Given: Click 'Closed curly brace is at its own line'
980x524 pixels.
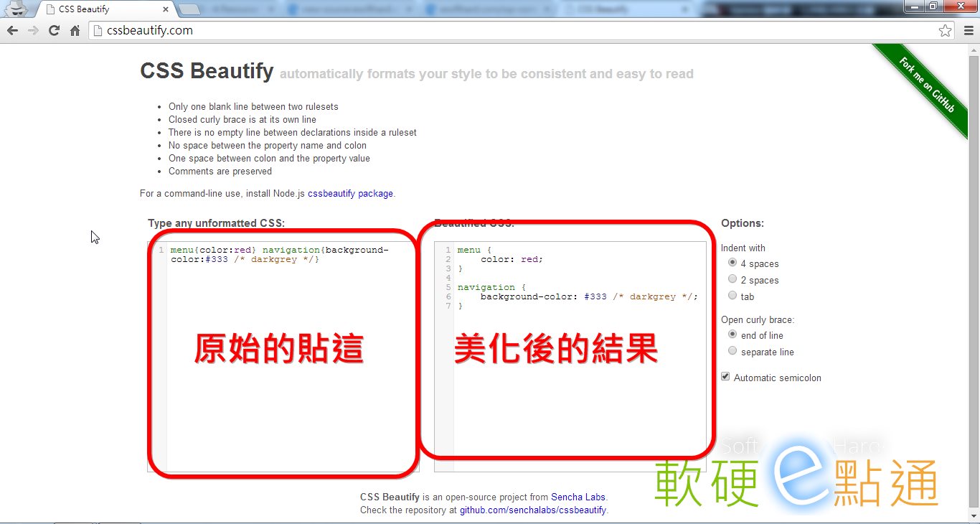Looking at the screenshot, I should tap(242, 120).
